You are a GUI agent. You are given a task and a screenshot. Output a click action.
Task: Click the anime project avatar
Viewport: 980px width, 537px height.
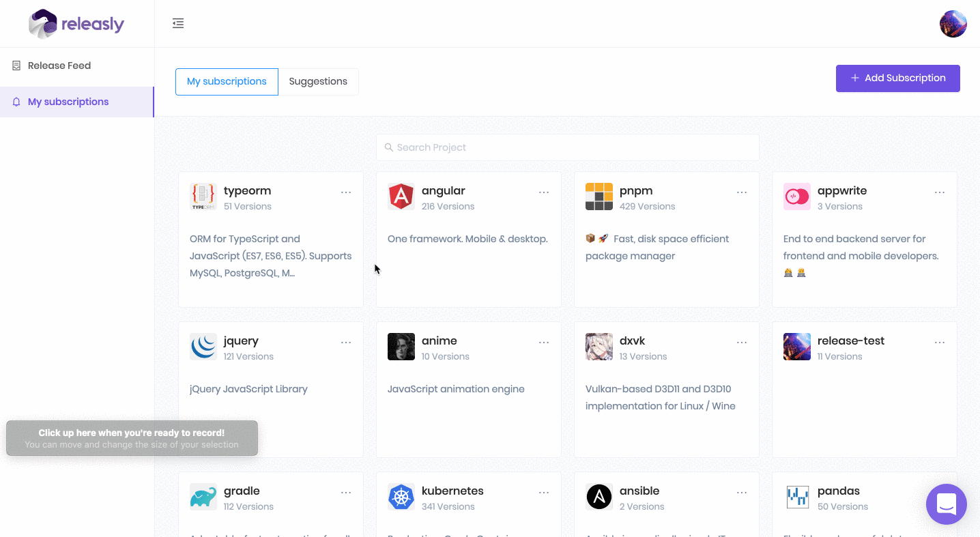pos(401,347)
